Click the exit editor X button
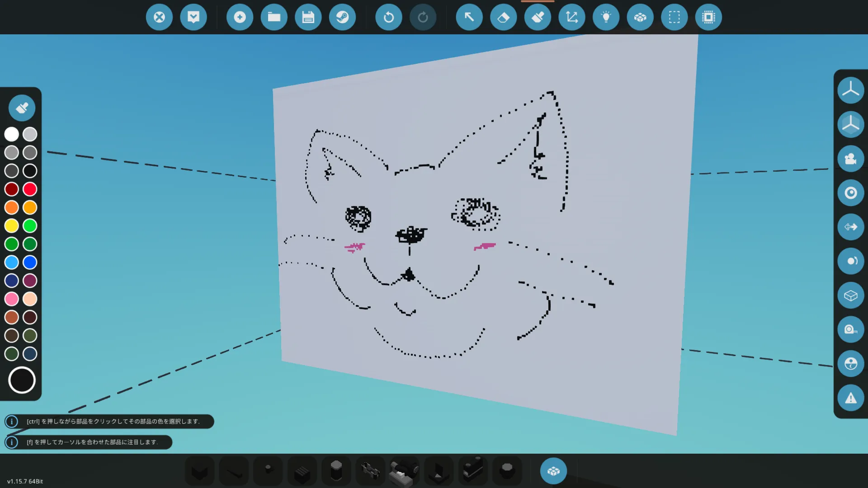Image resolution: width=868 pixels, height=488 pixels. click(x=159, y=17)
